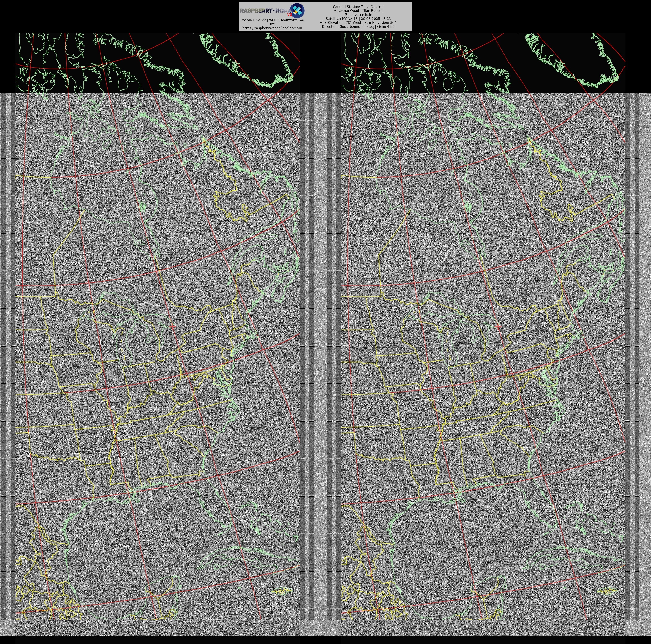Viewport: 651px width, 644px height.
Task: Click the Ground Station: Tiny, Ontario label
Action: pos(358,7)
